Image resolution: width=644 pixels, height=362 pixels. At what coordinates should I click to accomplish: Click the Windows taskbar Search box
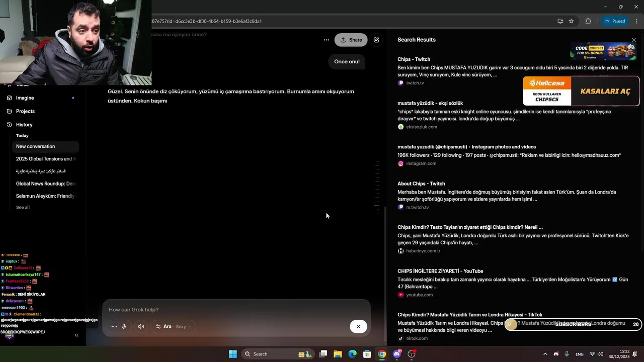(278, 354)
